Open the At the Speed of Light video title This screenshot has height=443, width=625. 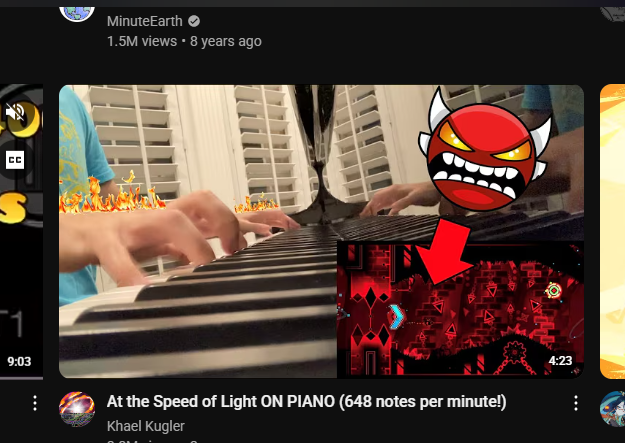pyautogui.click(x=307, y=402)
